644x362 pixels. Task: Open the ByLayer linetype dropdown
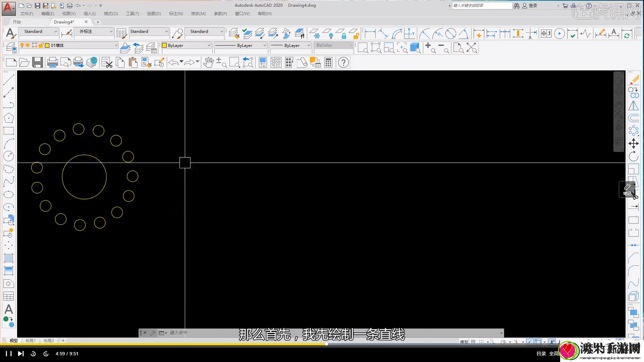(x=240, y=45)
